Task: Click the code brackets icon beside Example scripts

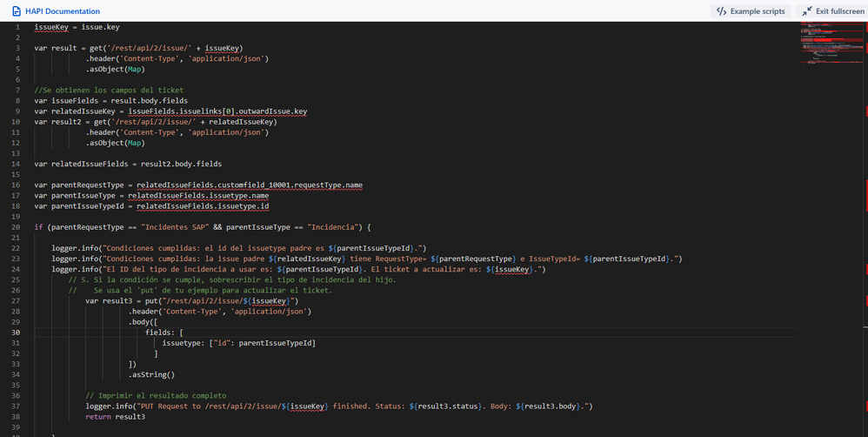Action: coord(721,11)
